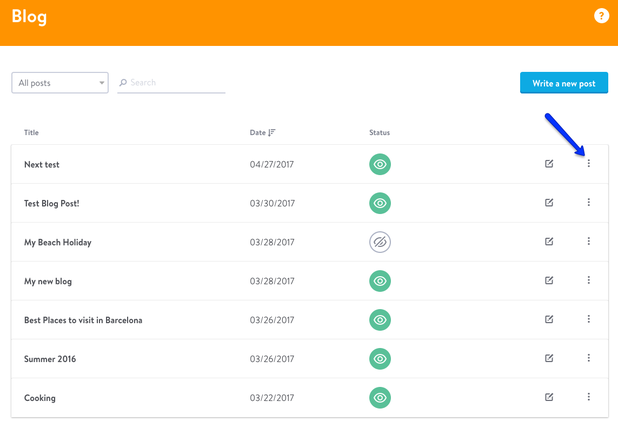Image resolution: width=618 pixels, height=428 pixels.
Task: Click the Title column header
Action: pyautogui.click(x=31, y=132)
